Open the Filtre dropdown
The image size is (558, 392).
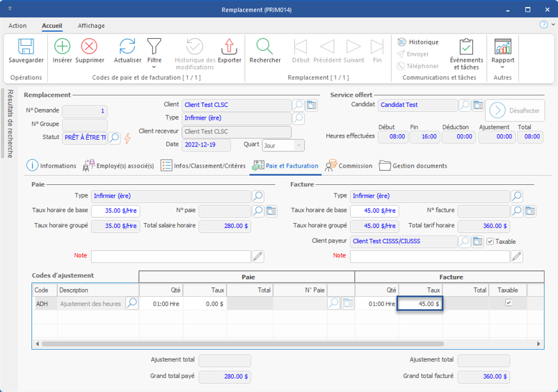coord(154,51)
